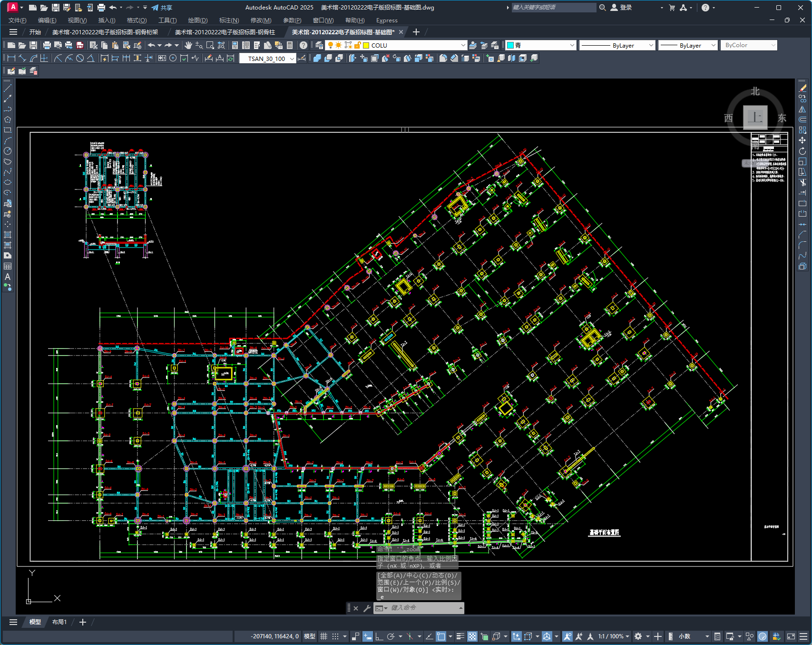Add a new layout with plus button
812x645 pixels.
pos(83,622)
